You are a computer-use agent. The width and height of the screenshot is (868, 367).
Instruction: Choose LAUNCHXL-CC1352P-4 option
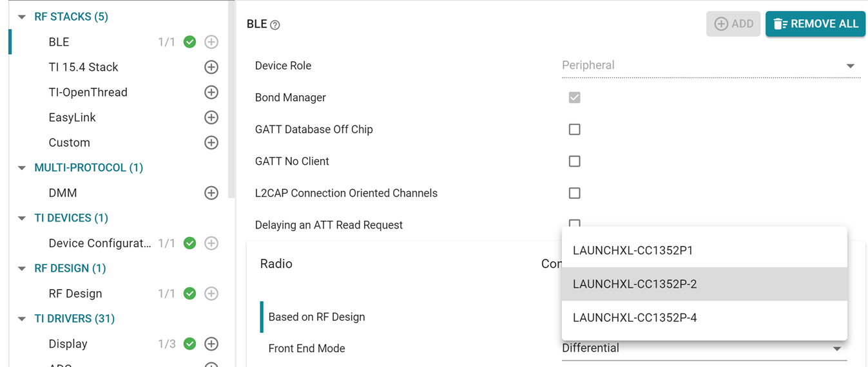coord(634,317)
